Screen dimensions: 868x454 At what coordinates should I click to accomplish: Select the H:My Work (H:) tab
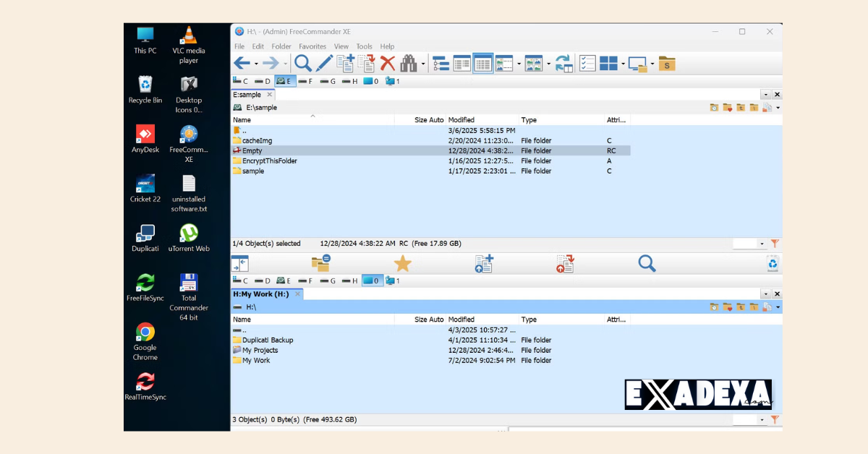(x=261, y=294)
